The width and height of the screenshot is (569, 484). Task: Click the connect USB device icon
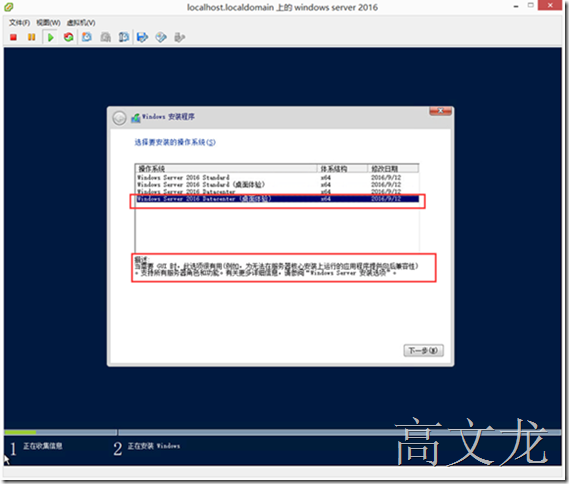(x=180, y=37)
